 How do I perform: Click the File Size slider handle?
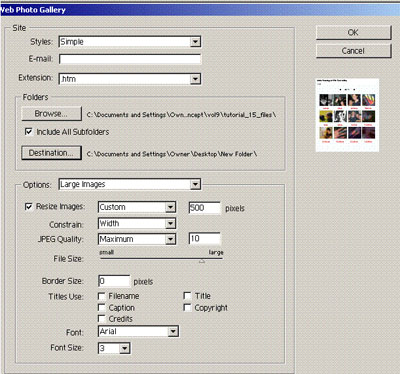(202, 262)
